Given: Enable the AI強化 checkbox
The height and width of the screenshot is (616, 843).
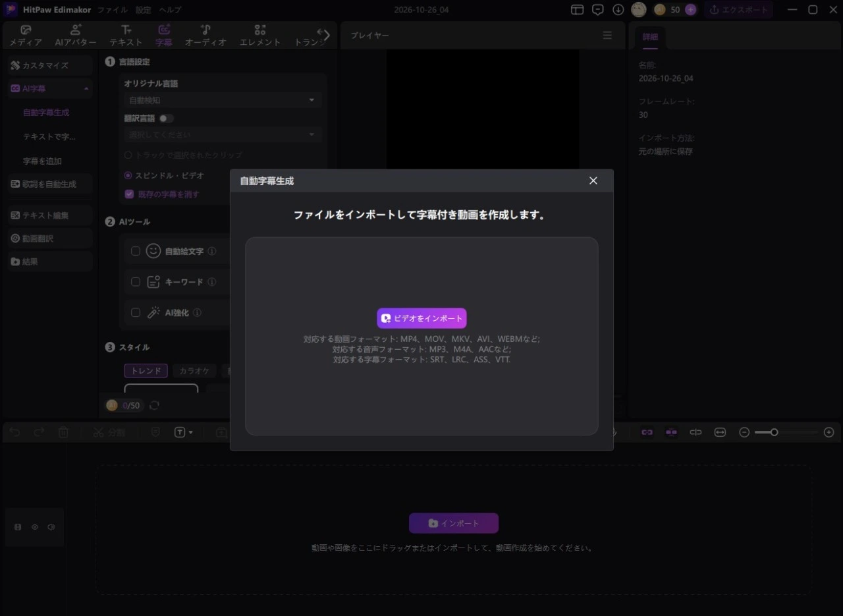Looking at the screenshot, I should 136,313.
